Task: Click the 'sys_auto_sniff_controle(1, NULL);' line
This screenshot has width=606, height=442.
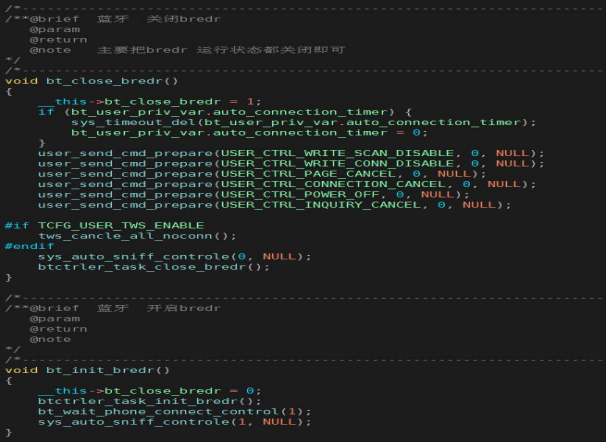Action: coord(174,422)
